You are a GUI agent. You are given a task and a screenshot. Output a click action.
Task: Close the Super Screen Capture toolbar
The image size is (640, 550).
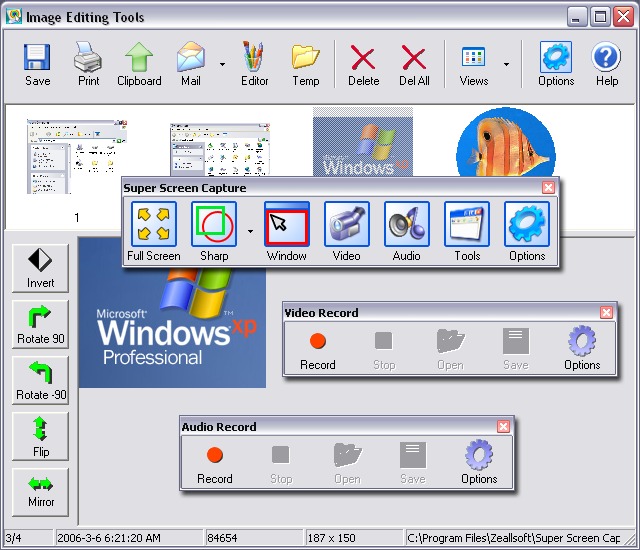[548, 188]
